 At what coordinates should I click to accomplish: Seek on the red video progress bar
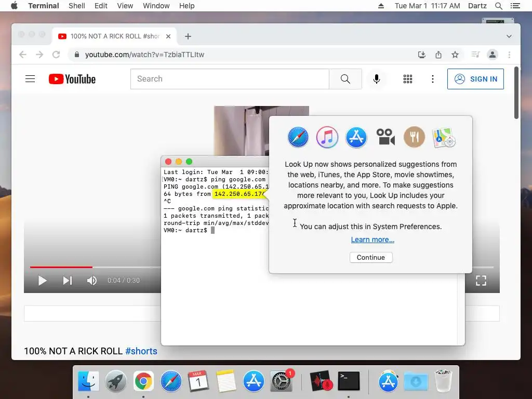[61, 268]
